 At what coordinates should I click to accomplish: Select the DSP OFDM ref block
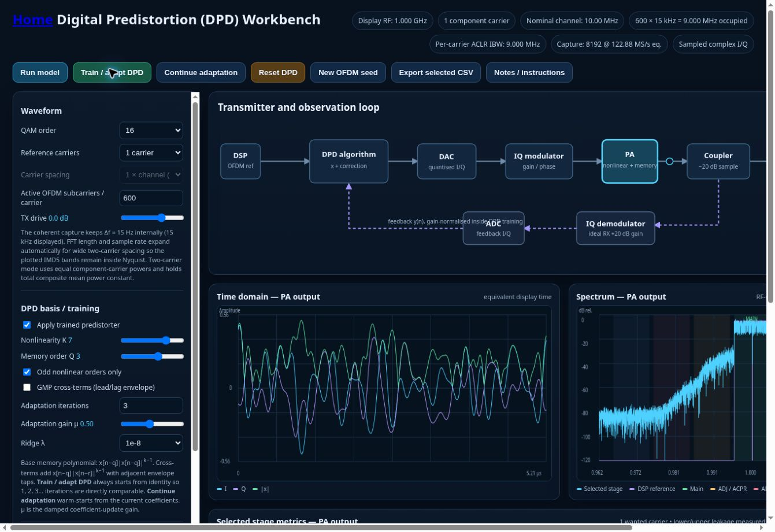[x=240, y=161]
